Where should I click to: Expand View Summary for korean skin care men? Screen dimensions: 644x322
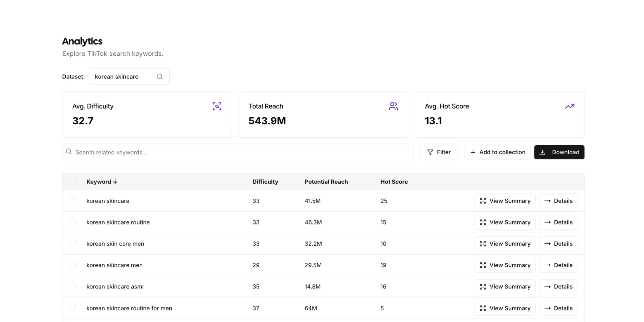pyautogui.click(x=505, y=243)
